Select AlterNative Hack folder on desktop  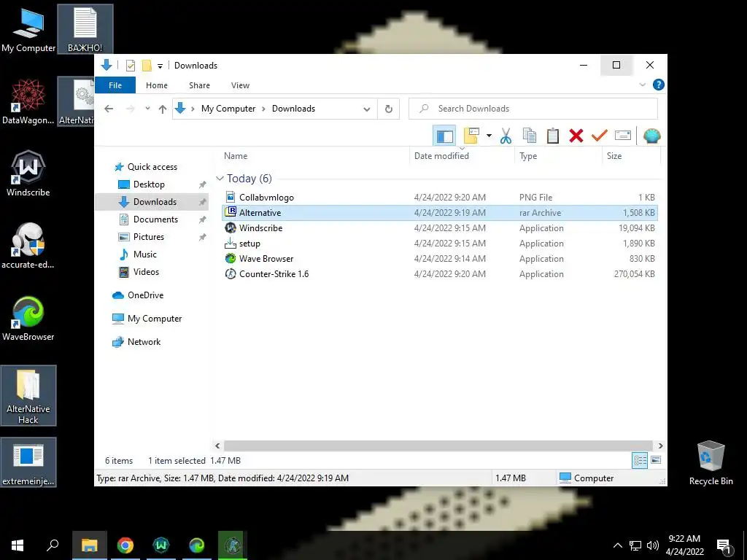click(28, 396)
